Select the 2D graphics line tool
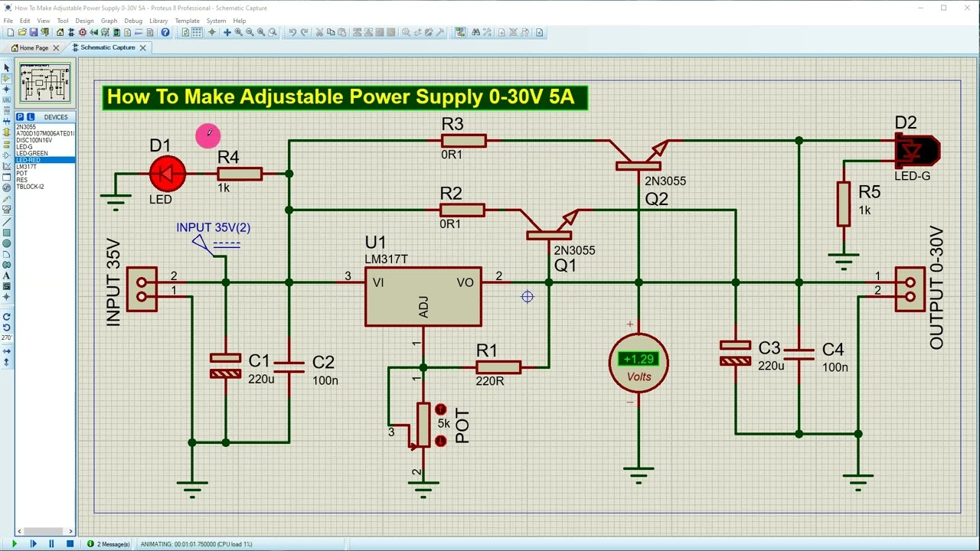Screen dimensions: 980x551 point(7,222)
